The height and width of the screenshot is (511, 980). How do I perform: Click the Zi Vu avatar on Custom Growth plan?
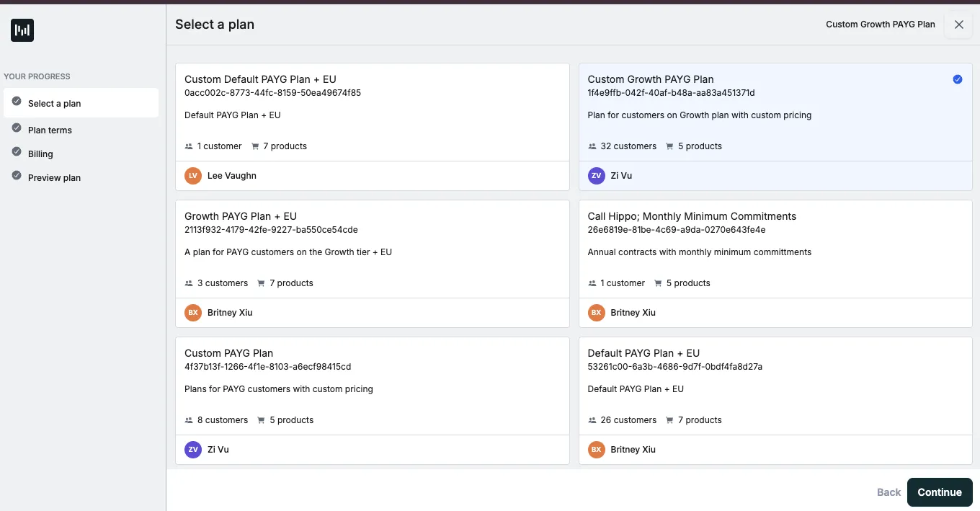pyautogui.click(x=596, y=176)
